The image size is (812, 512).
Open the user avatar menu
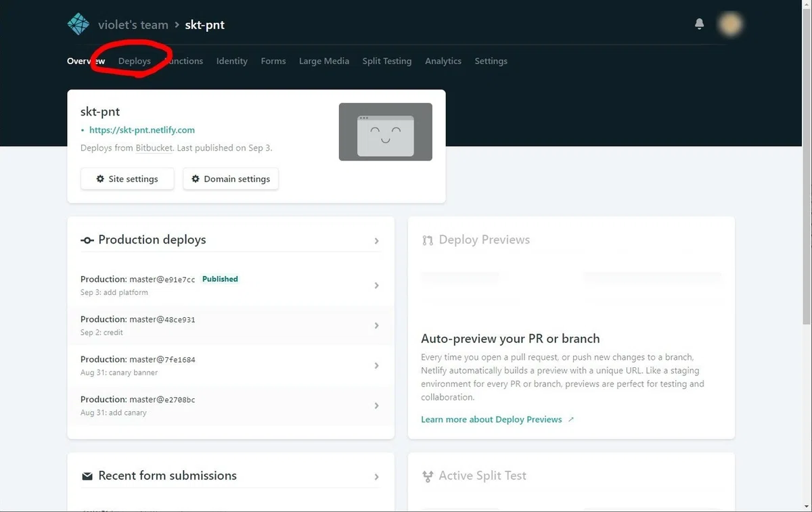point(729,24)
